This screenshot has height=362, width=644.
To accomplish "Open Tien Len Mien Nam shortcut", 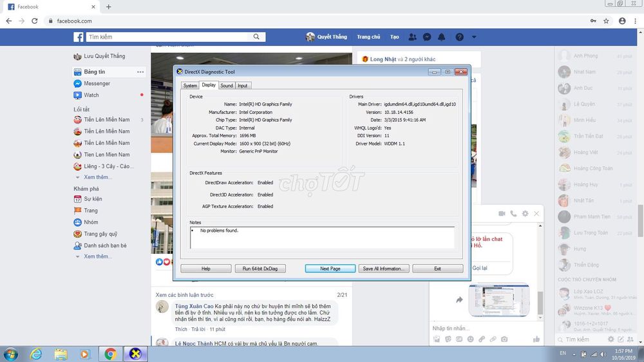I will tap(102, 155).
